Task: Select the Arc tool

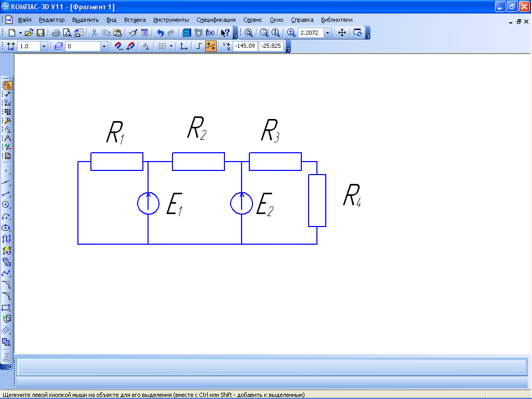Action: 6,217
